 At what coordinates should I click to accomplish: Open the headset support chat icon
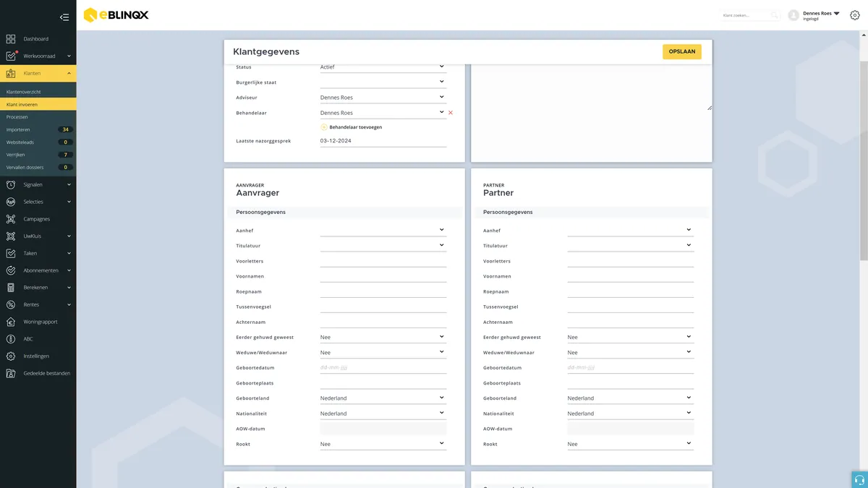[x=859, y=479]
